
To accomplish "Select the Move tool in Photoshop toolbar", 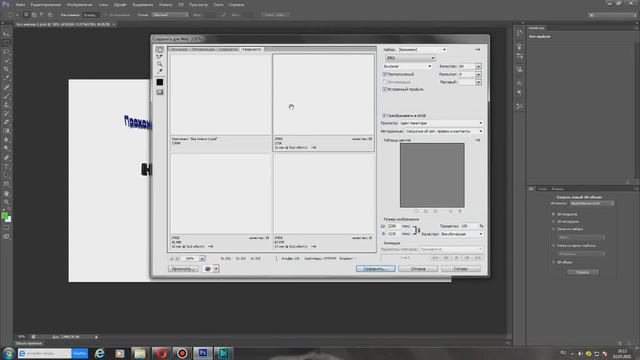I will pos(6,34).
